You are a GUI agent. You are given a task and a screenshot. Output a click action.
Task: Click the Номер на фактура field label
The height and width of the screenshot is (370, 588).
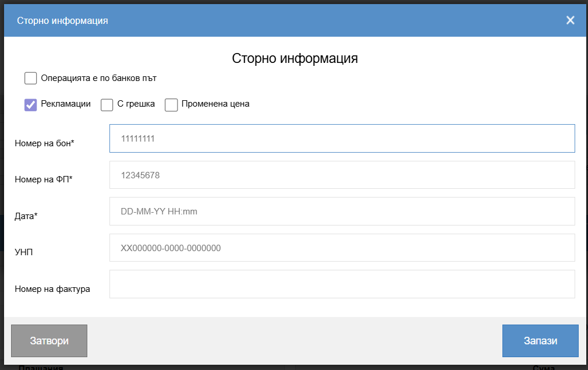coord(52,288)
